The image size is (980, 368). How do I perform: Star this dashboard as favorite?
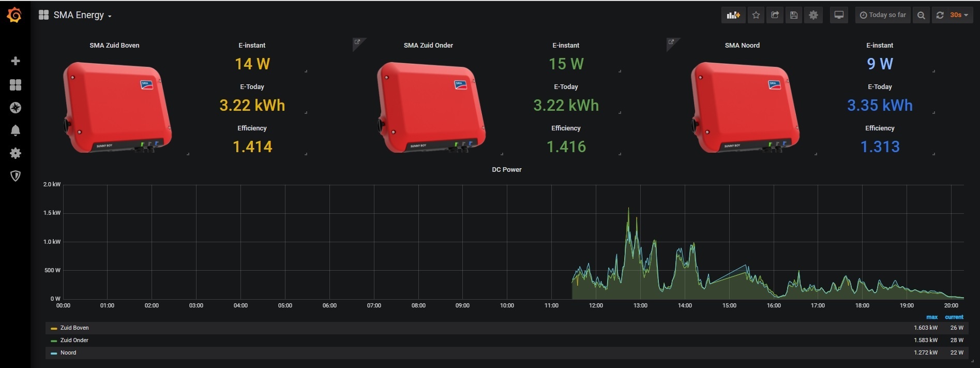[x=756, y=15]
